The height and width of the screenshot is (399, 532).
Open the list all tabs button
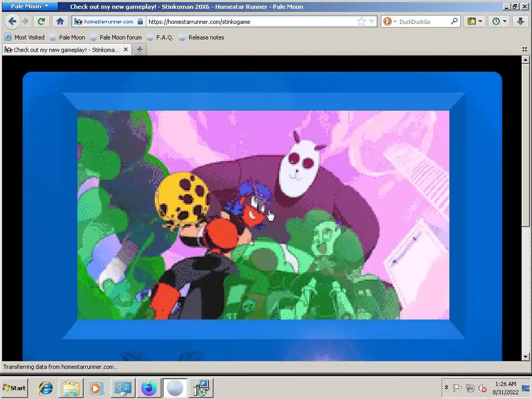[525, 49]
